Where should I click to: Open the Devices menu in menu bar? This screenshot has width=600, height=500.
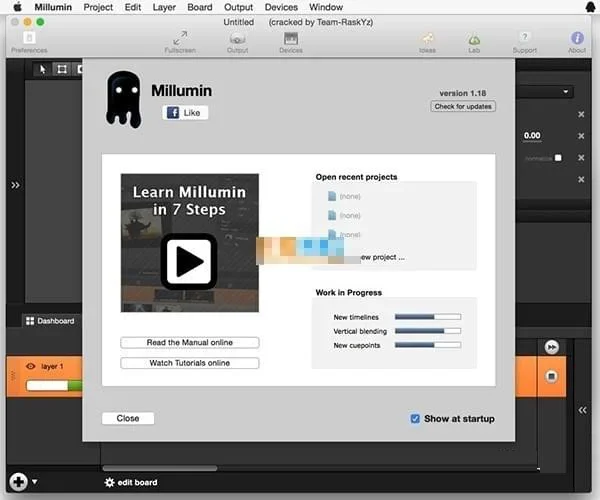(281, 7)
